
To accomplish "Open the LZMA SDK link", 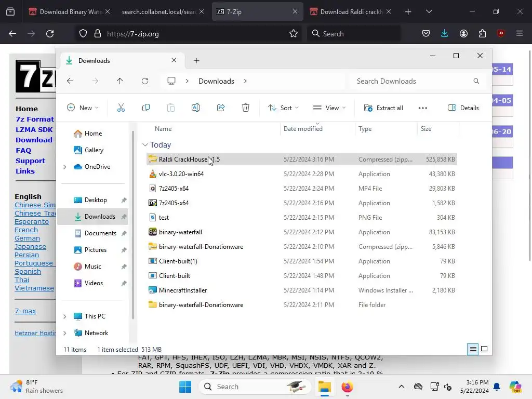I will point(34,129).
